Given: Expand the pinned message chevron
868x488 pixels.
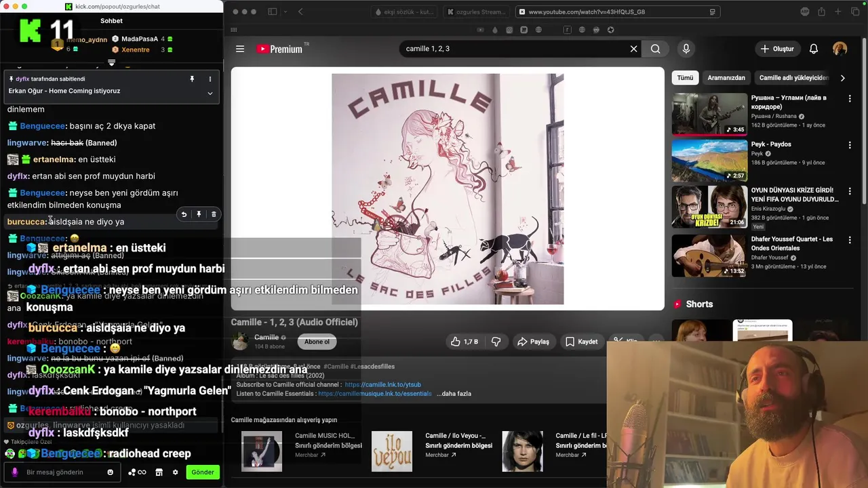Looking at the screenshot, I should tap(210, 93).
